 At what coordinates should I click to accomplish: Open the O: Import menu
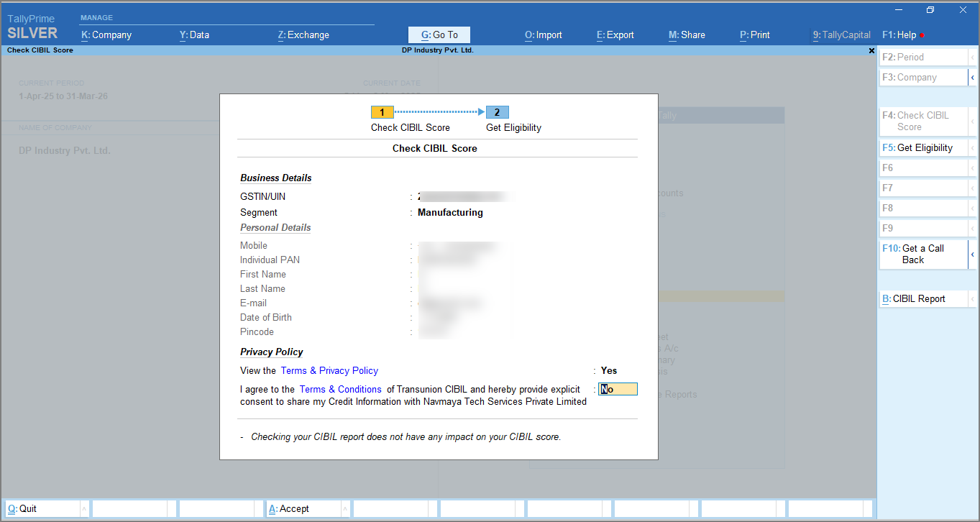[544, 35]
